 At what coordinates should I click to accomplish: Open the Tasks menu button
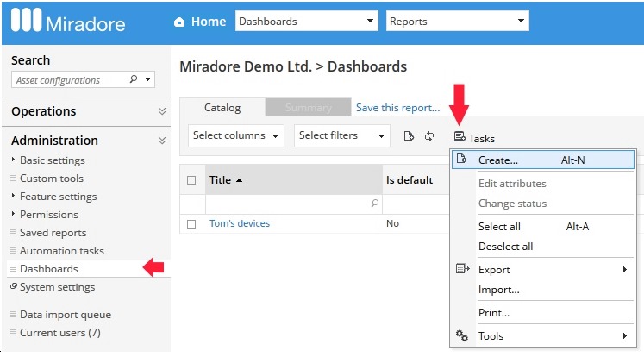(x=474, y=138)
